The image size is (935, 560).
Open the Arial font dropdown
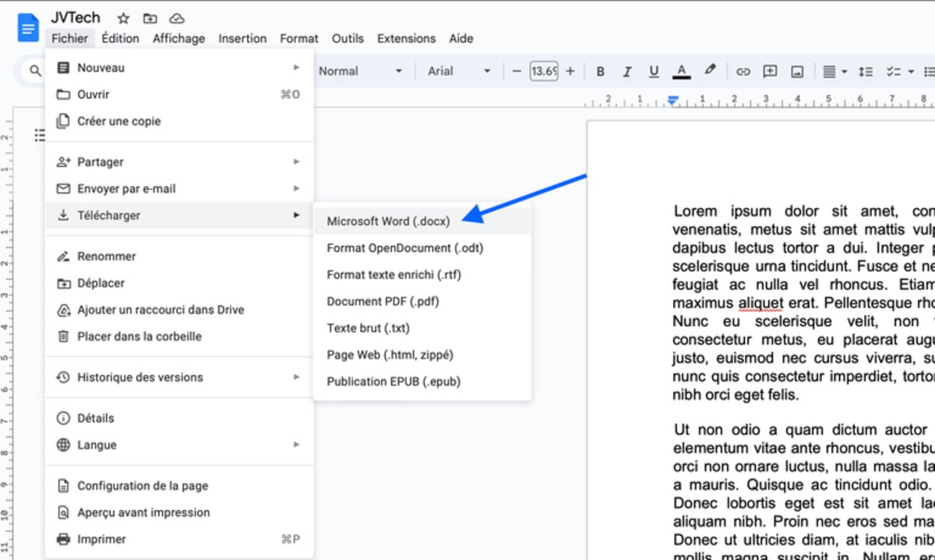tap(459, 71)
